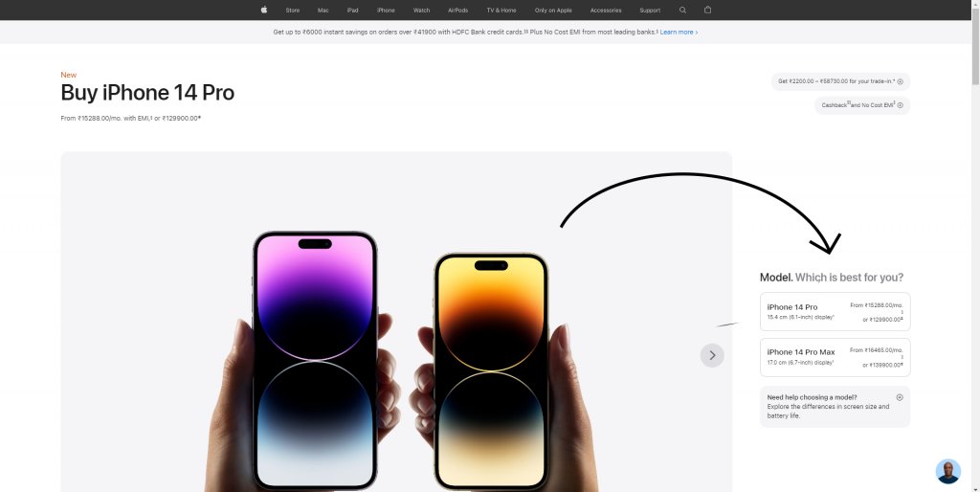Open the Store menu
The width and height of the screenshot is (980, 492).
point(293,10)
